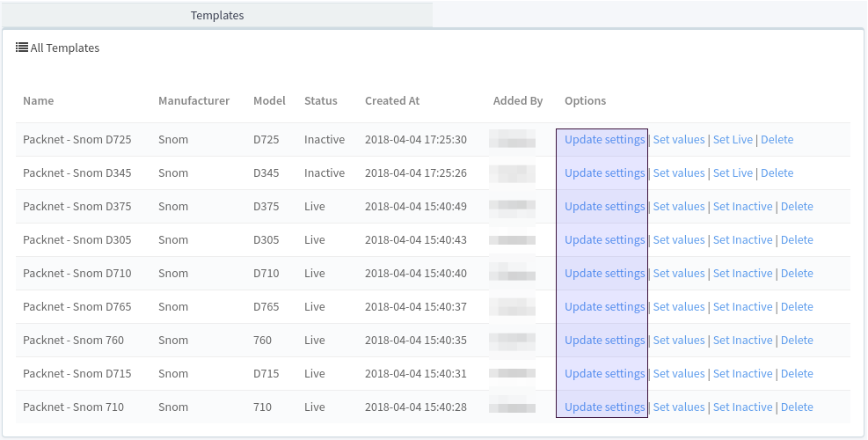Set values for Packnet - Snom D345

pos(679,172)
